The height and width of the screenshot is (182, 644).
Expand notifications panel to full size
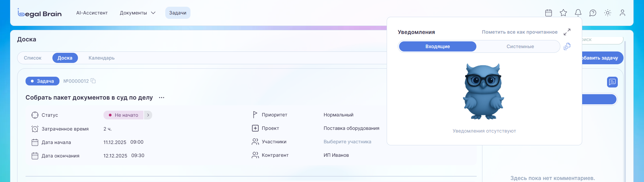[x=567, y=32]
